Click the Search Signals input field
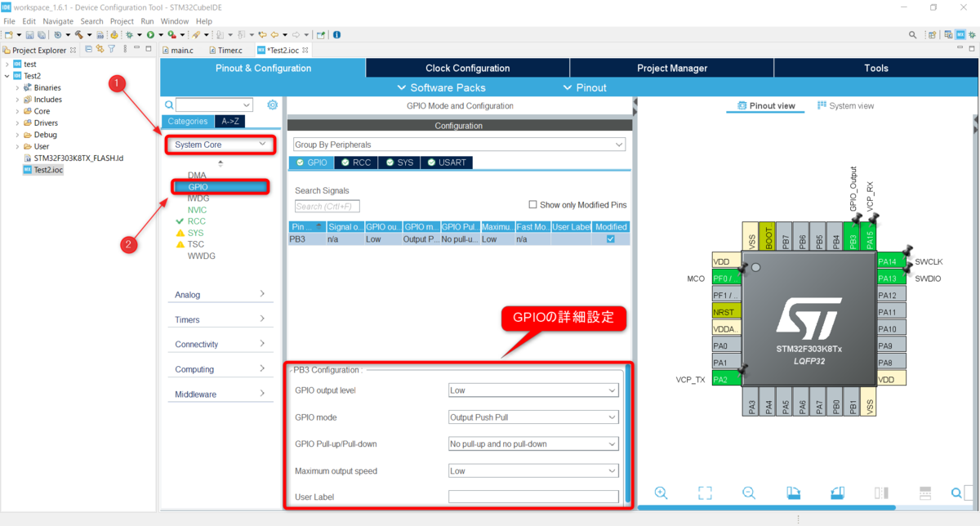Image resolution: width=980 pixels, height=526 pixels. point(327,207)
